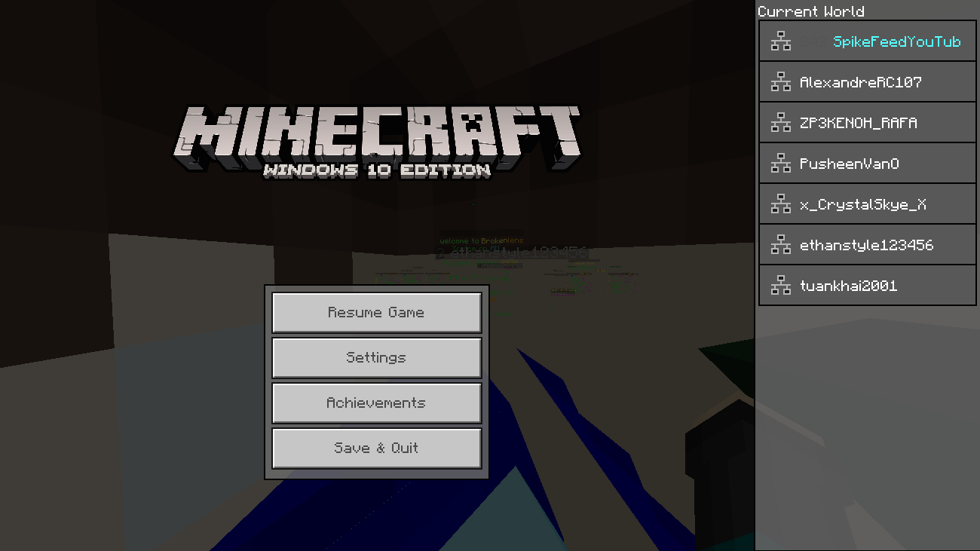
Task: Select player name ethanstyle123456
Action: [867, 246]
